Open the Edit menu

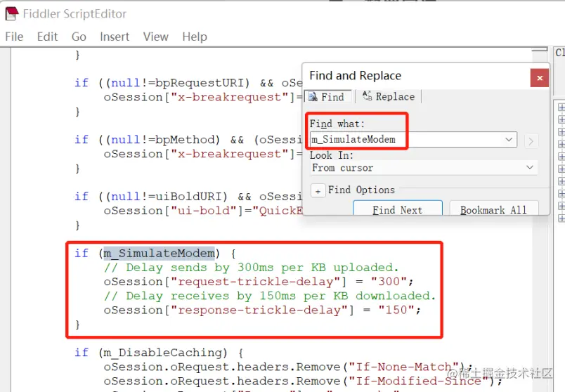(x=47, y=37)
